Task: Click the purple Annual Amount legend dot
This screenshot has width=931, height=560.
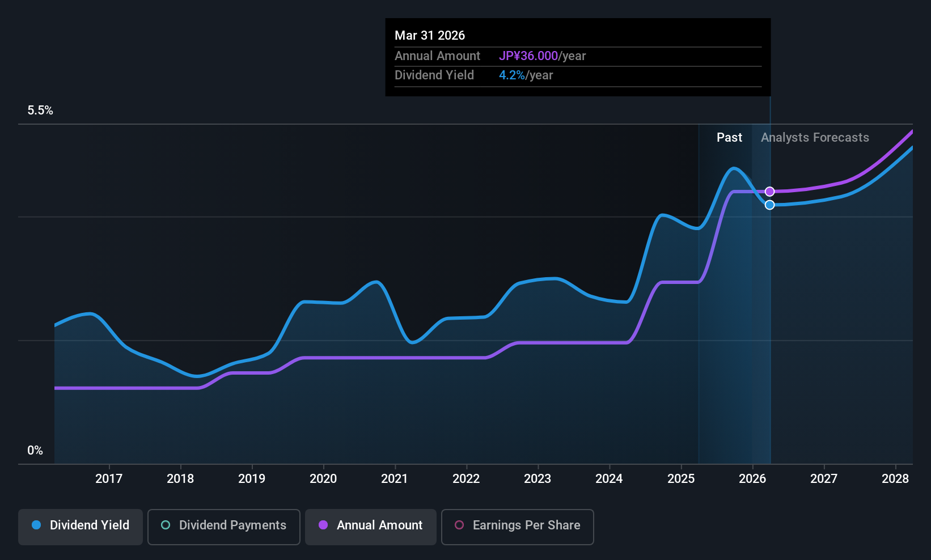Action: 323,525
